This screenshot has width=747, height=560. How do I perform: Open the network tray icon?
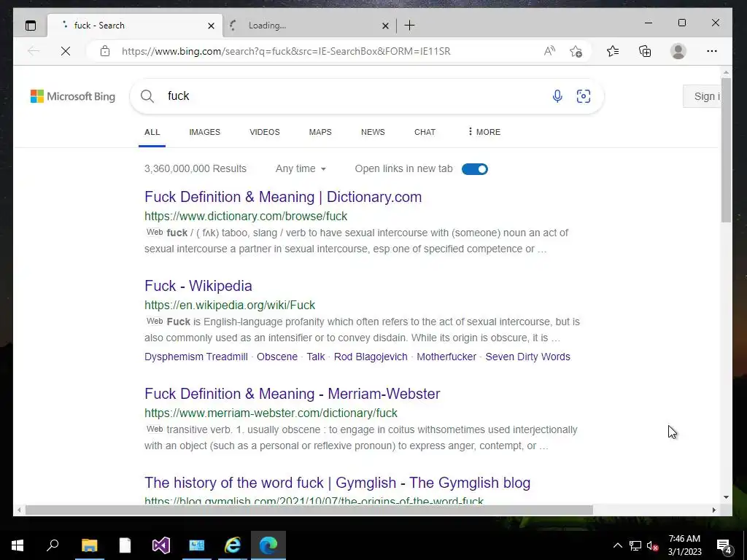[x=635, y=545]
